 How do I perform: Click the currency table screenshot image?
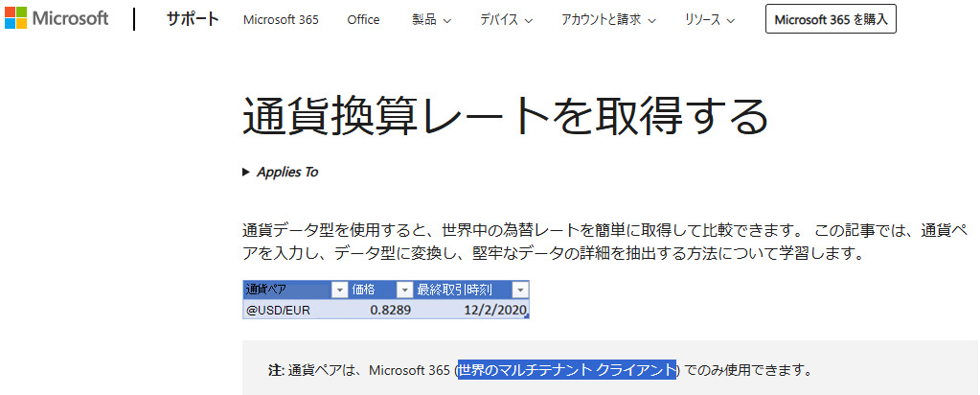click(386, 300)
